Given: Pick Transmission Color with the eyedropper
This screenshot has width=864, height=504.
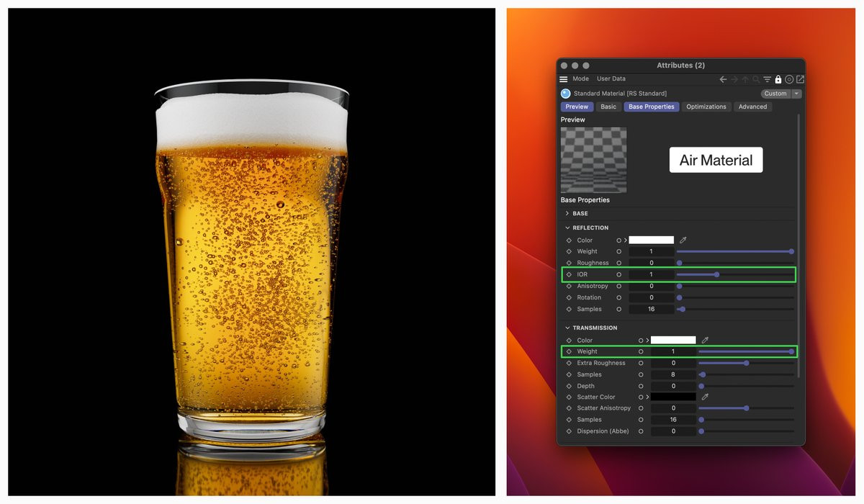Looking at the screenshot, I should pyautogui.click(x=706, y=340).
